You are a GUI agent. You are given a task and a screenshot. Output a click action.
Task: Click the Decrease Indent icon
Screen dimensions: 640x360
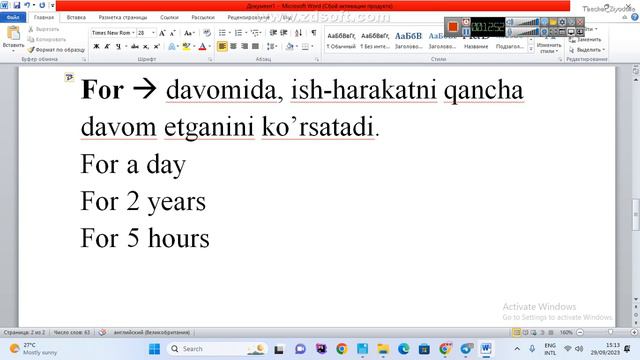[273, 33]
